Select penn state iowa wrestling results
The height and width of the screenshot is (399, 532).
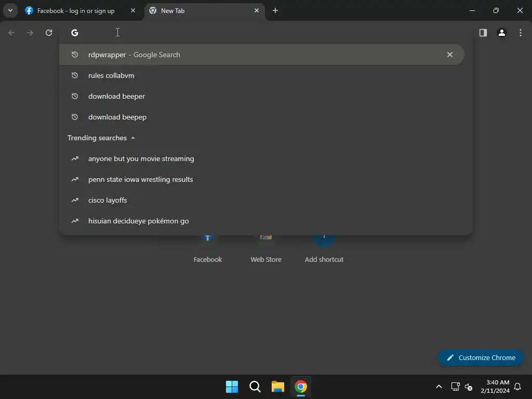pyautogui.click(x=261, y=179)
